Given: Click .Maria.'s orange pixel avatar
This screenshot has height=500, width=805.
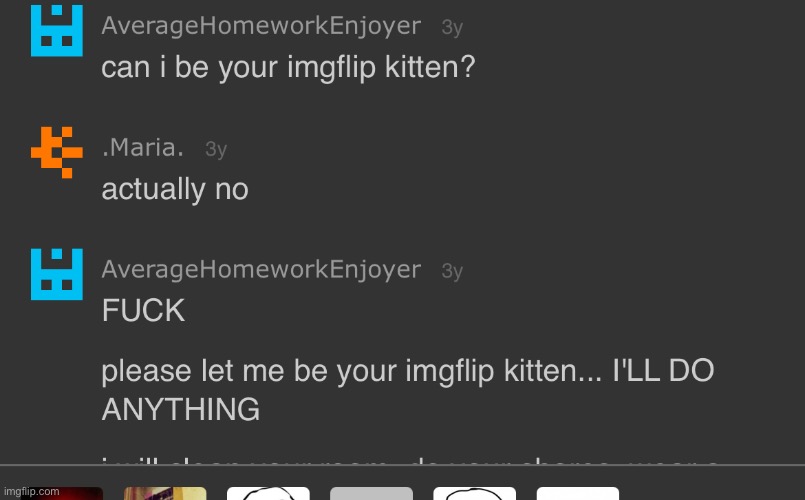Looking at the screenshot, I should coord(56,152).
